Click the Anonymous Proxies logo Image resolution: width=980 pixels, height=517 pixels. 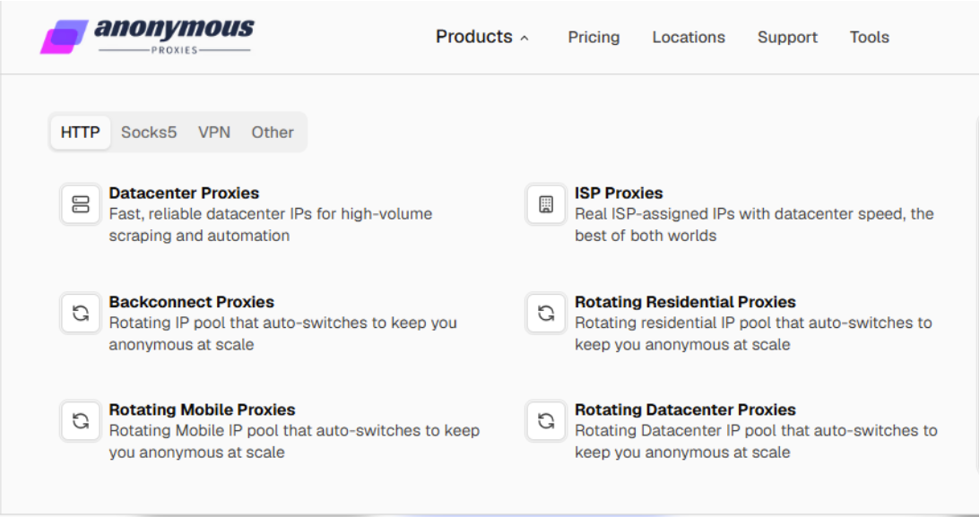point(148,36)
